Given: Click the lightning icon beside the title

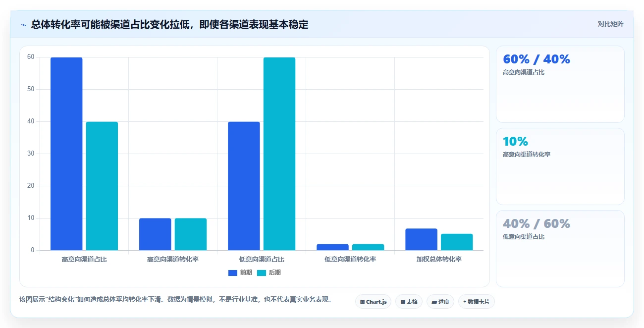Looking at the screenshot, I should [x=23, y=25].
